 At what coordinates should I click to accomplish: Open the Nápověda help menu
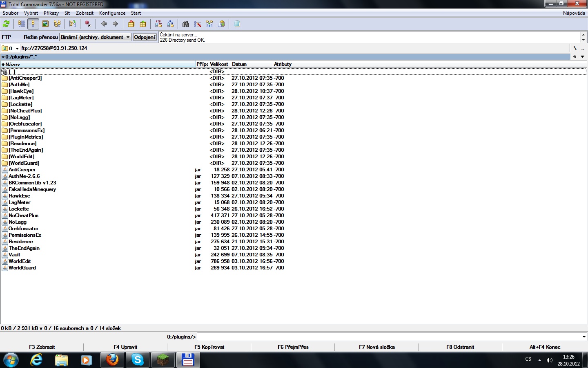coord(574,13)
